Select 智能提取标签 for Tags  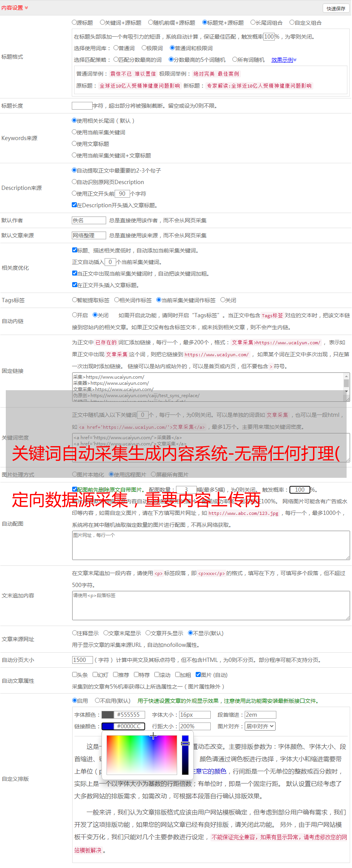pyautogui.click(x=74, y=300)
